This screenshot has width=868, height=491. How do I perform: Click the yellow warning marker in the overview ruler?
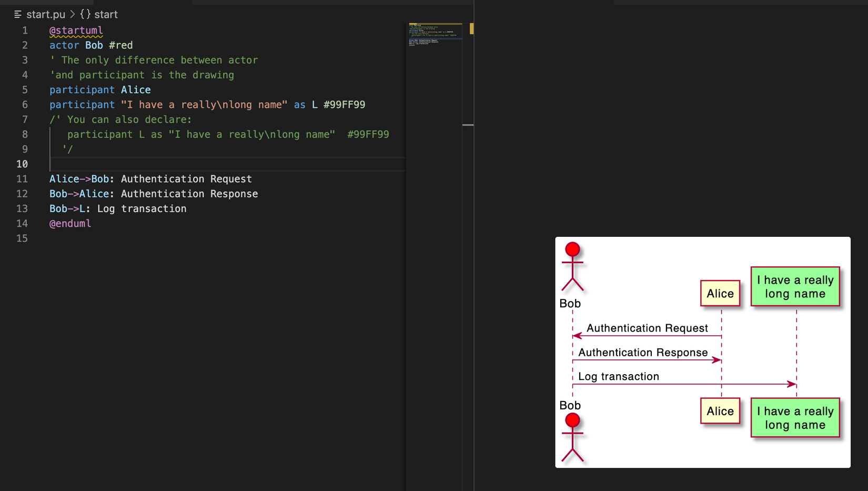[471, 29]
